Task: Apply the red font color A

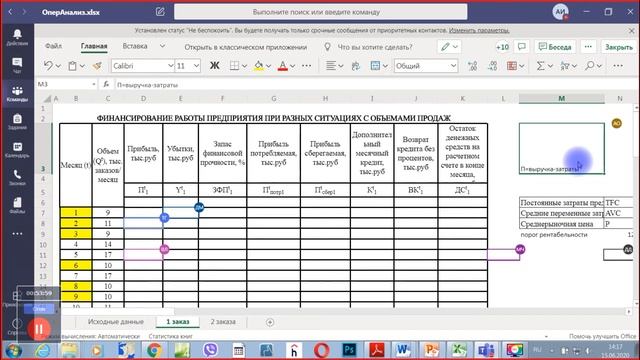Action: click(282, 66)
